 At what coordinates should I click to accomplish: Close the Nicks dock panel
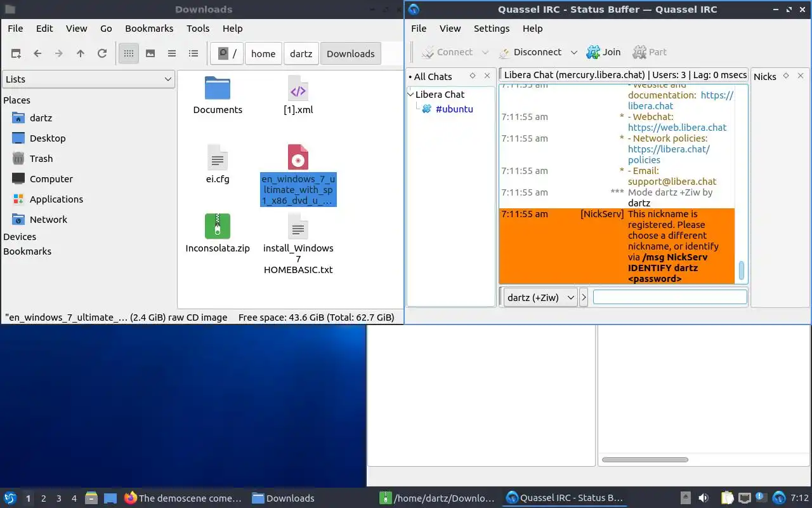pyautogui.click(x=801, y=76)
